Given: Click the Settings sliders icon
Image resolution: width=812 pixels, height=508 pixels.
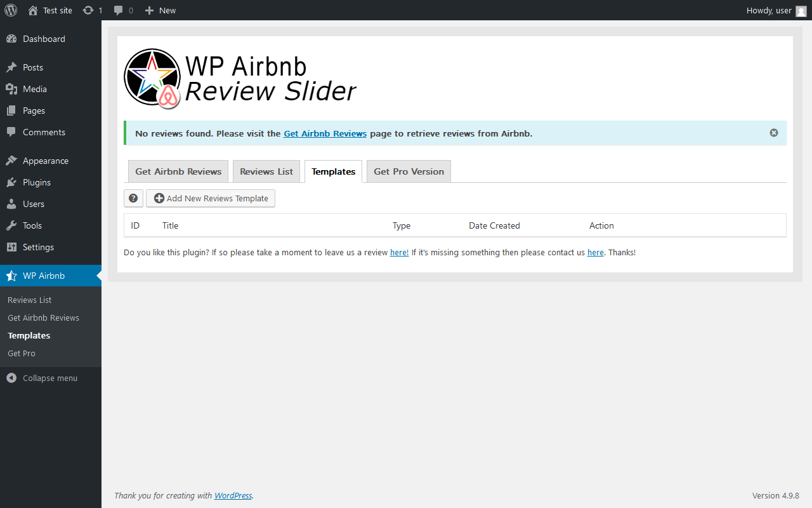Looking at the screenshot, I should tap(11, 247).
